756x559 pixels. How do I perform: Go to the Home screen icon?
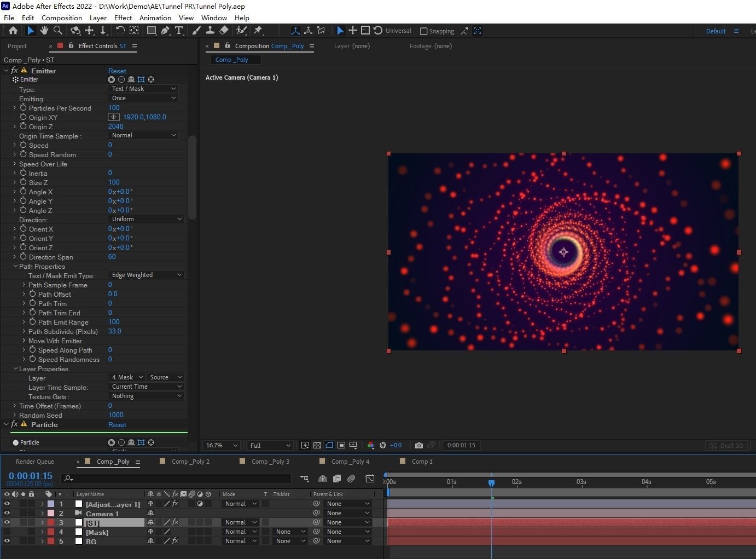click(13, 31)
